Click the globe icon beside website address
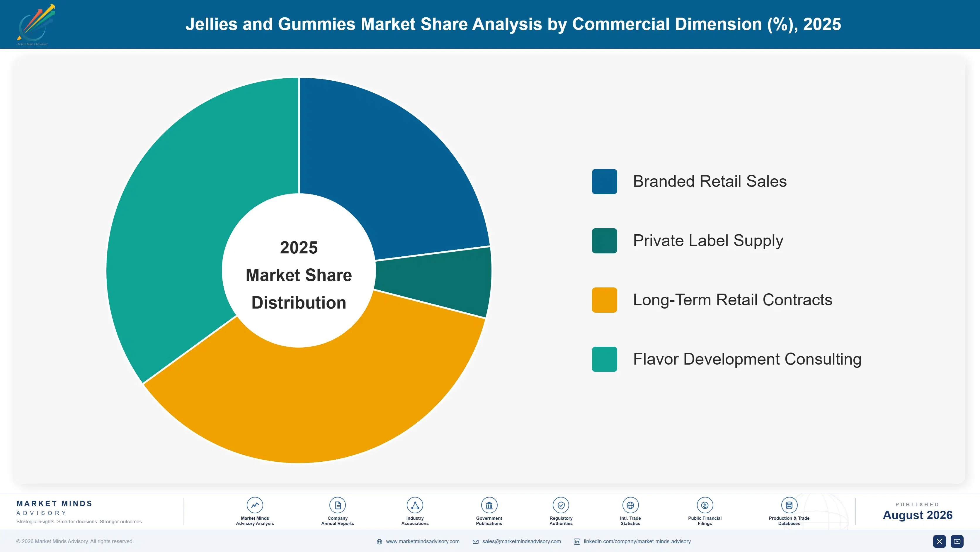Image resolution: width=980 pixels, height=552 pixels. click(x=379, y=542)
